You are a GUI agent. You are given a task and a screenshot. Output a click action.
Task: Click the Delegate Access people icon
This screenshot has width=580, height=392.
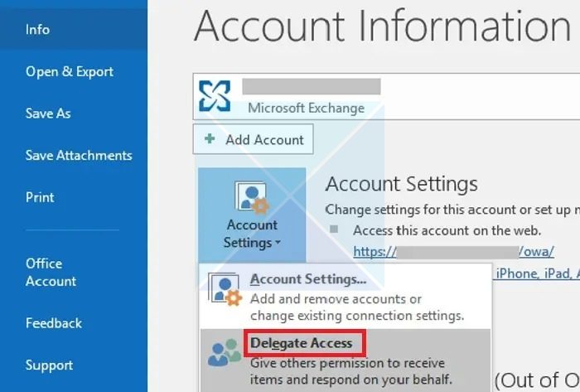pyautogui.click(x=225, y=352)
